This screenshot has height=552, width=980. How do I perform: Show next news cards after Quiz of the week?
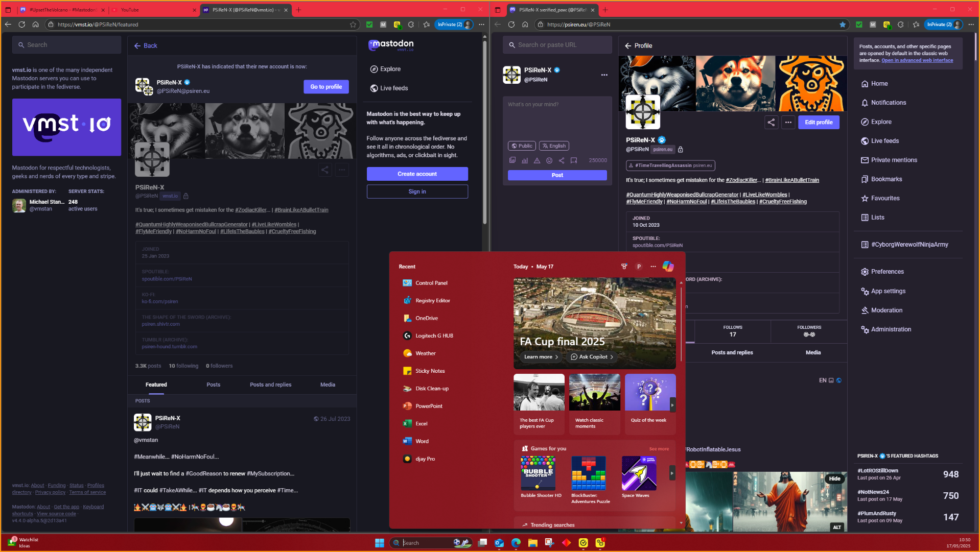(672, 404)
